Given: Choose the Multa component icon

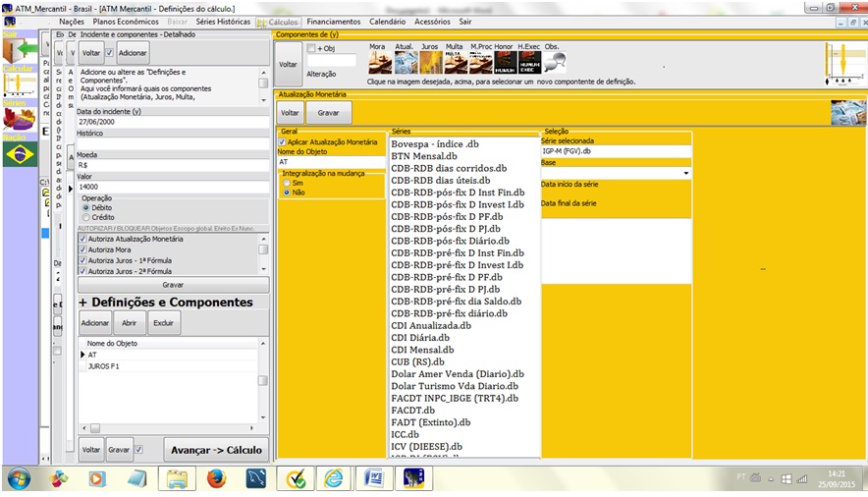Looking at the screenshot, I should [455, 64].
